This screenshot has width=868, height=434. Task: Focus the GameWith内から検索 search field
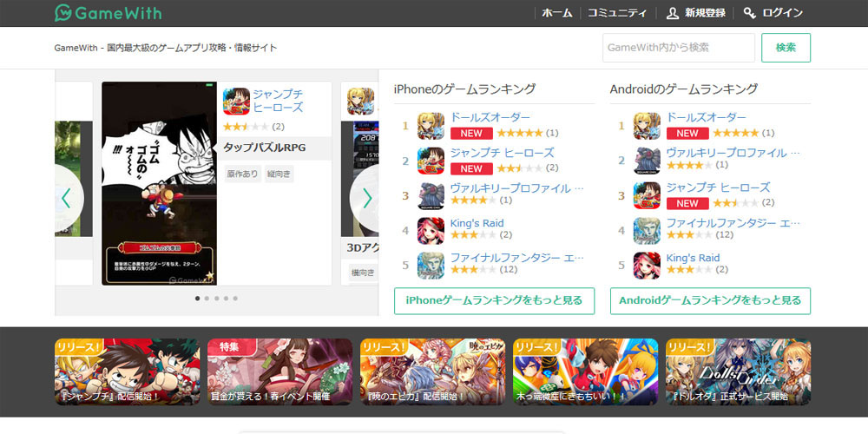point(679,48)
